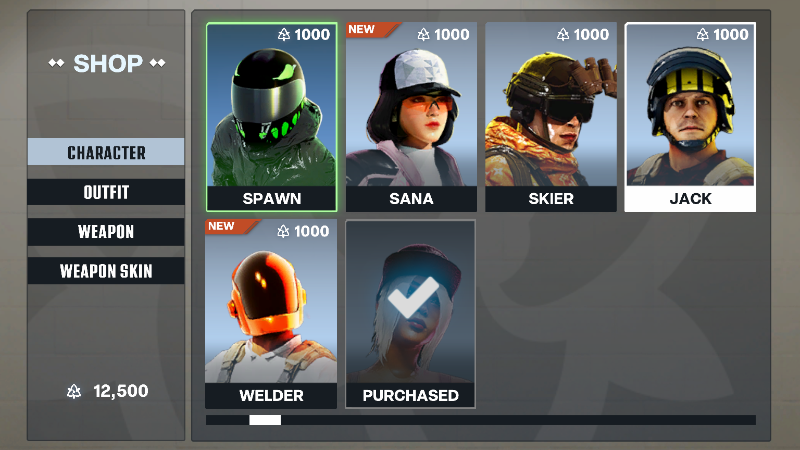Click the checkmark on the purchased character
Image resolution: width=800 pixels, height=450 pixels.
(413, 297)
